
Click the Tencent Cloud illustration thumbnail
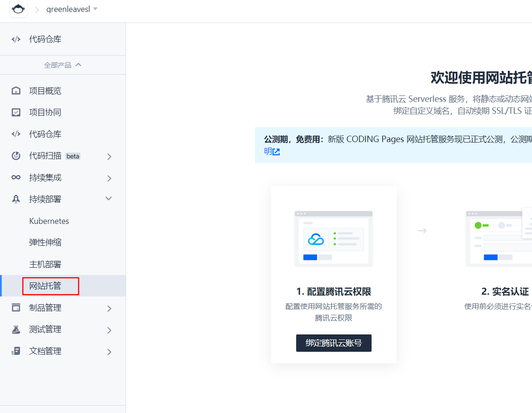click(334, 239)
